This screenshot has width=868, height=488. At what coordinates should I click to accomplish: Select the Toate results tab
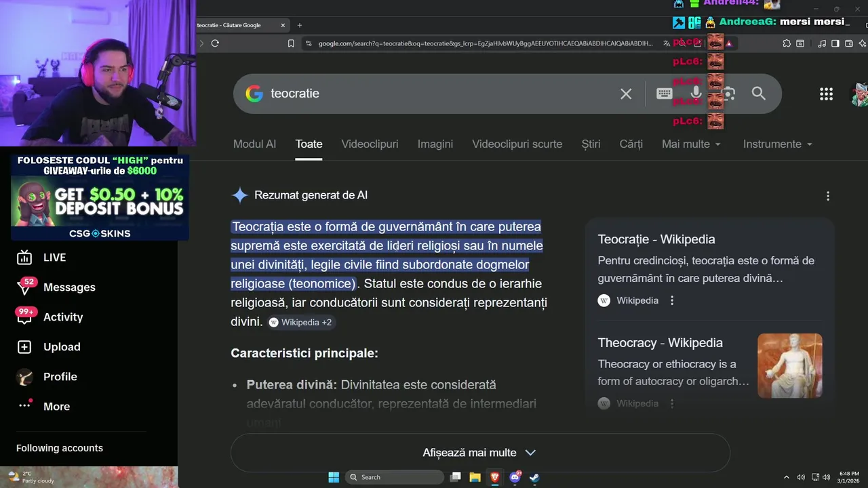pyautogui.click(x=309, y=144)
